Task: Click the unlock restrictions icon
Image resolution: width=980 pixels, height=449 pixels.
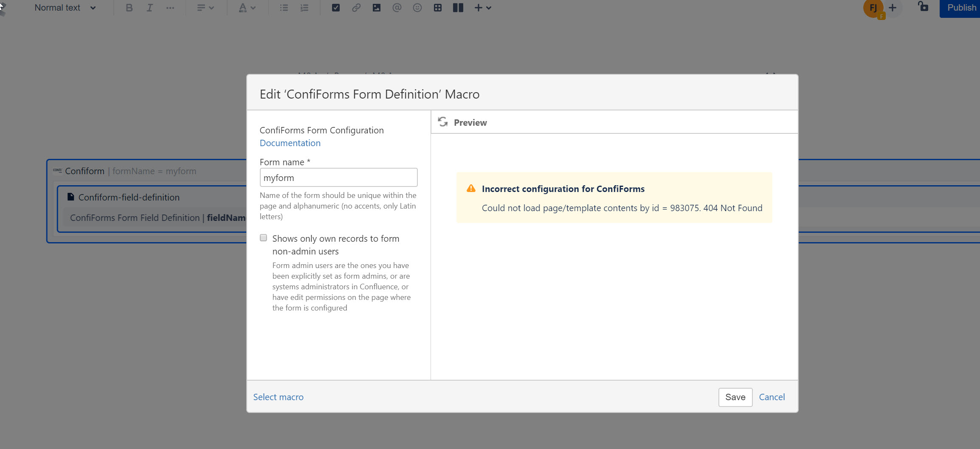Action: click(923, 8)
